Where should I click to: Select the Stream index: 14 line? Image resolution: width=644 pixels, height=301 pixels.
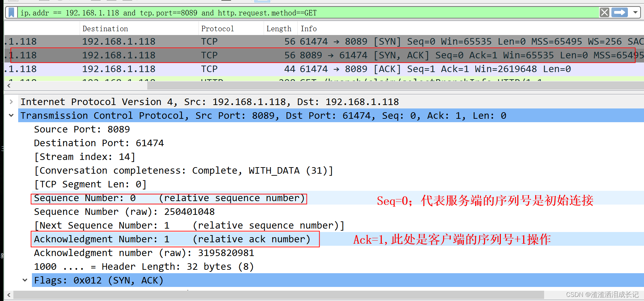(84, 157)
